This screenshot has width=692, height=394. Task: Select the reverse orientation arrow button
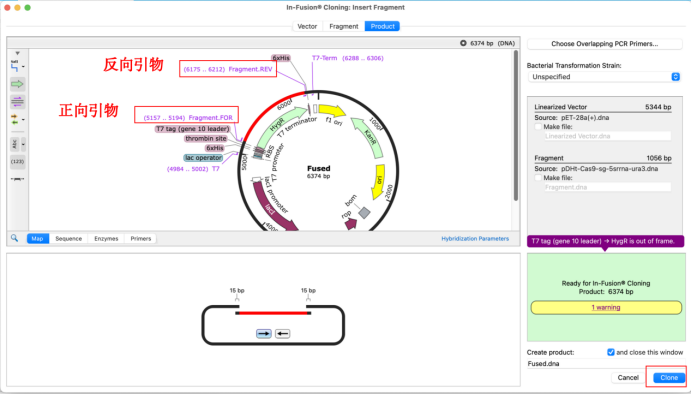click(x=282, y=334)
